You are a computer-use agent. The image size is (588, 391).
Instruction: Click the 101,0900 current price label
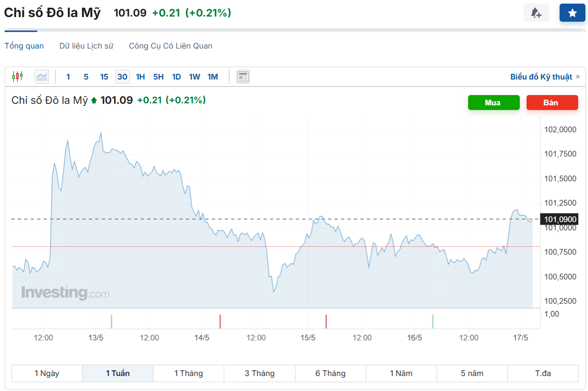click(560, 220)
